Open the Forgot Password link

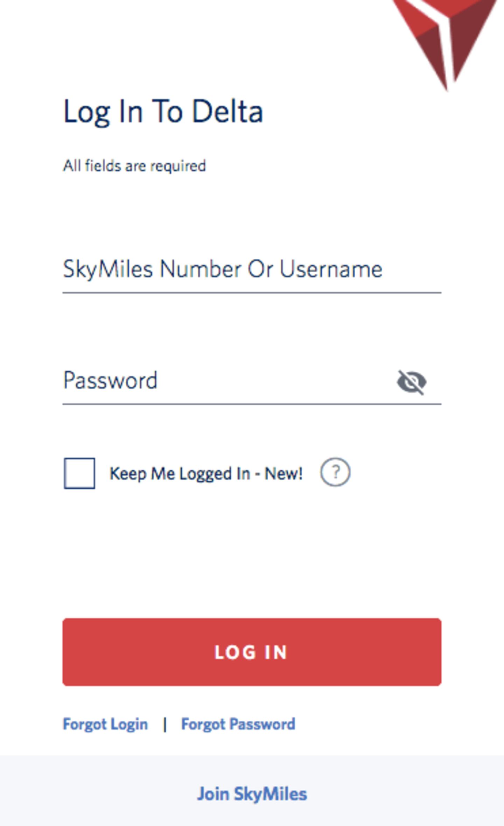(238, 724)
